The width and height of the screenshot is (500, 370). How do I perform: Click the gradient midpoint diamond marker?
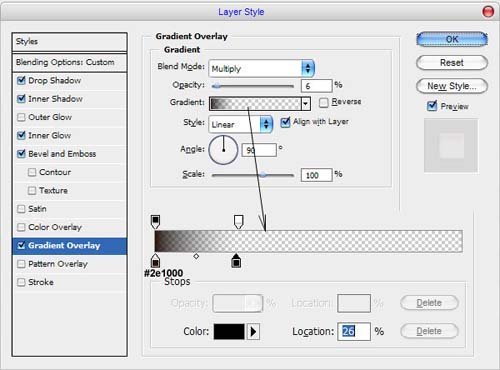196,256
